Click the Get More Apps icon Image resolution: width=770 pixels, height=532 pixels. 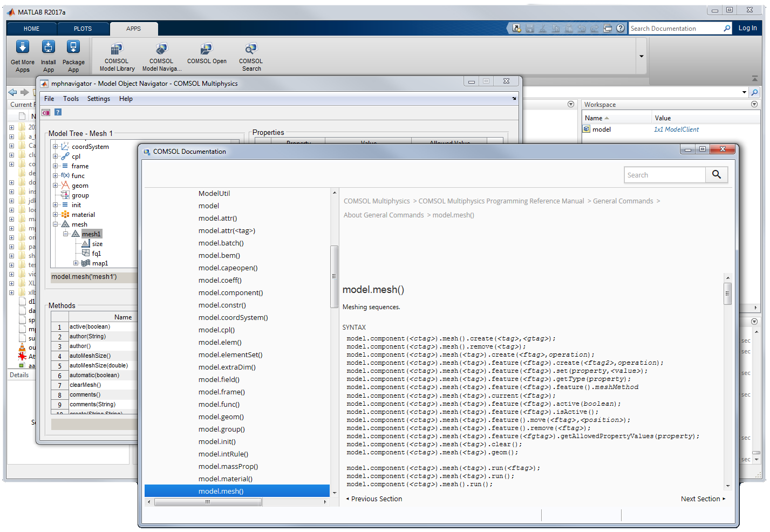click(22, 48)
